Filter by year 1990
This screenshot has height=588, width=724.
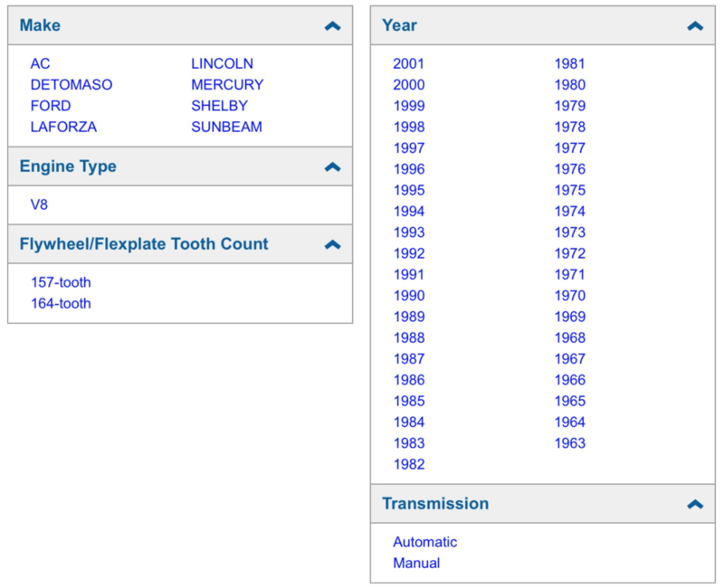(x=409, y=296)
